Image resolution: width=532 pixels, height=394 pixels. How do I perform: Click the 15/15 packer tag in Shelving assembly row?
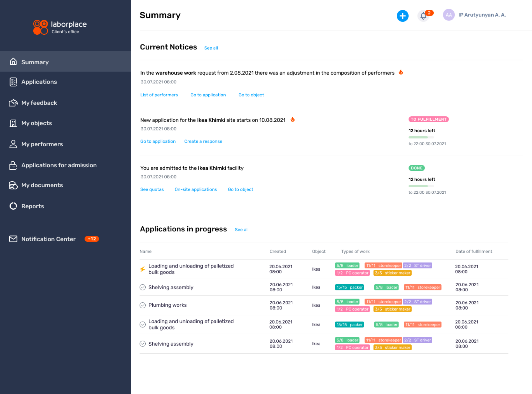pyautogui.click(x=349, y=287)
